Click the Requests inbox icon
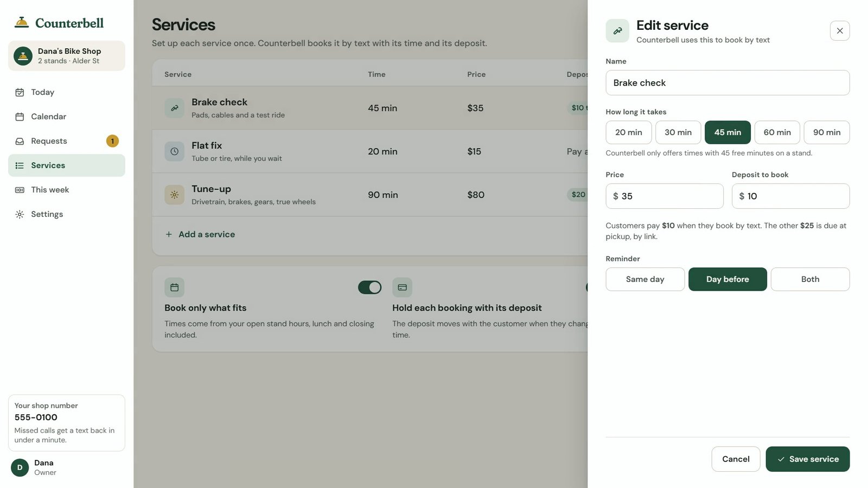The height and width of the screenshot is (488, 868). pos(20,141)
